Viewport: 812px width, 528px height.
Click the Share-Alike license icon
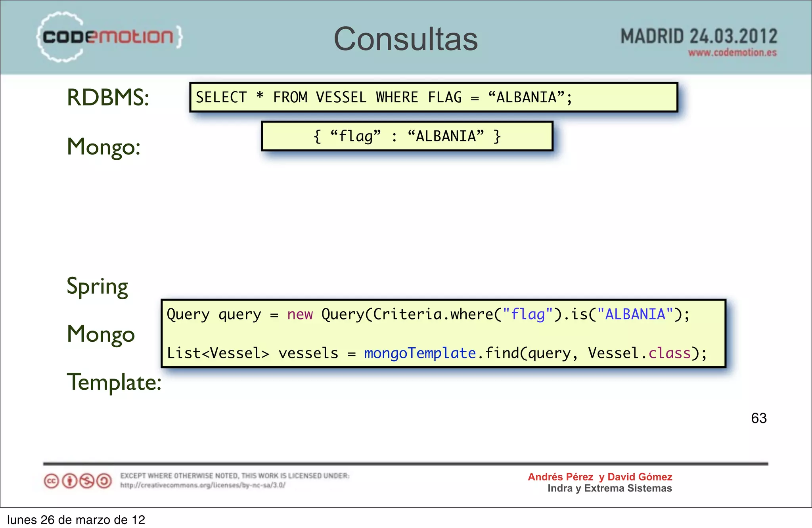[104, 481]
